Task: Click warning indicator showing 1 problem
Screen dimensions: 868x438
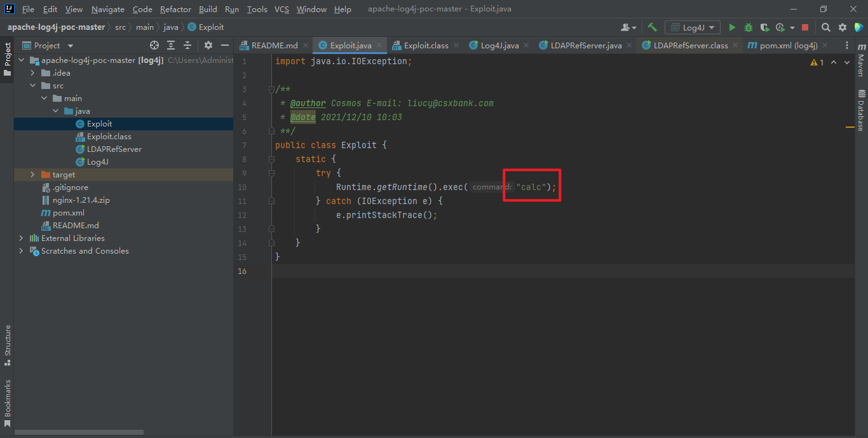Action: click(x=817, y=62)
